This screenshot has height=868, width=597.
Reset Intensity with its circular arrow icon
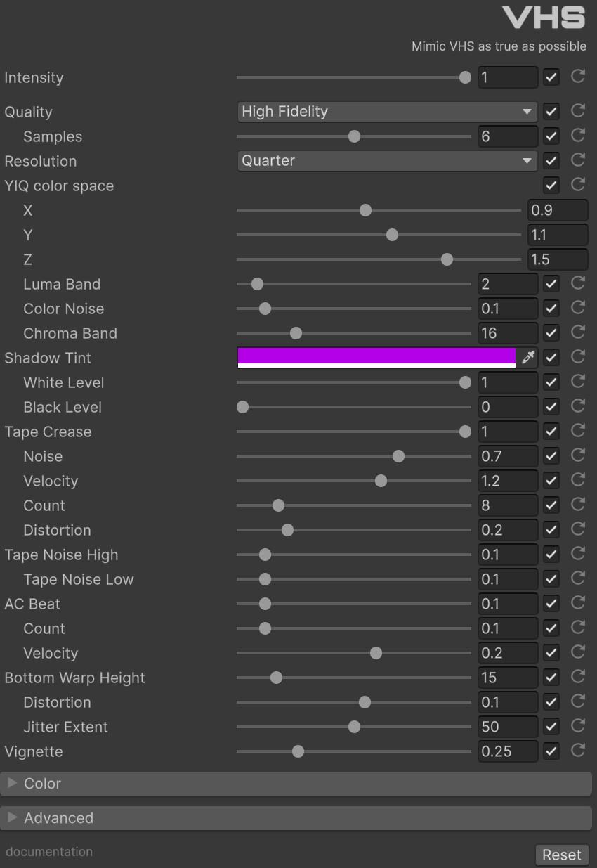point(578,77)
